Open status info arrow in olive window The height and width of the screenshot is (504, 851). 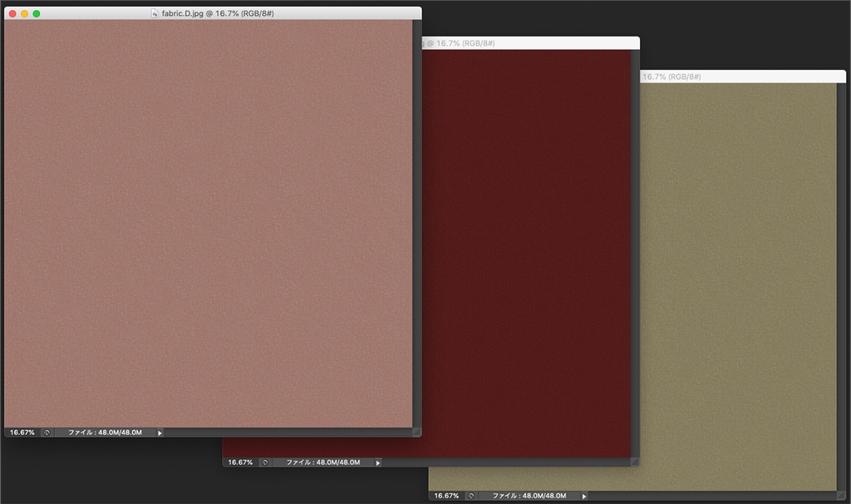point(584,496)
